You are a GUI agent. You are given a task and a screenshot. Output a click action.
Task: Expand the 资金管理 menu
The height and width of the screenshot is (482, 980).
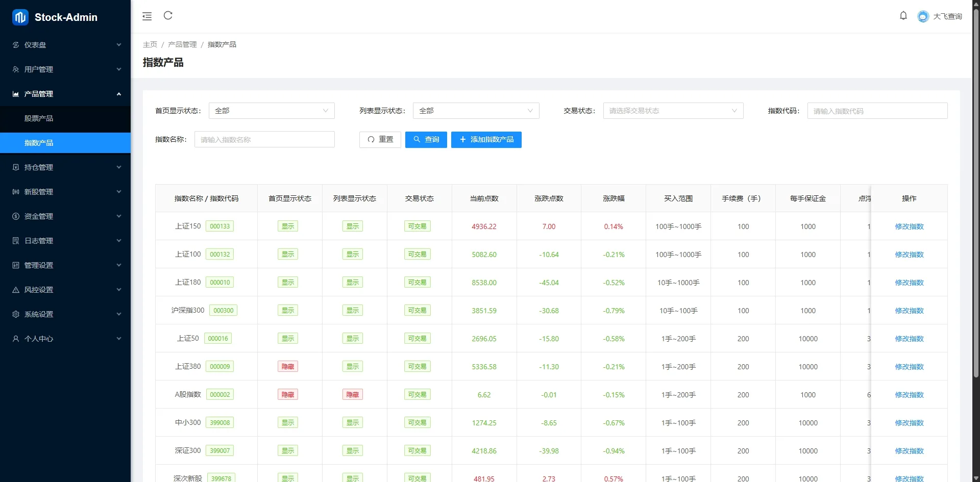click(65, 216)
